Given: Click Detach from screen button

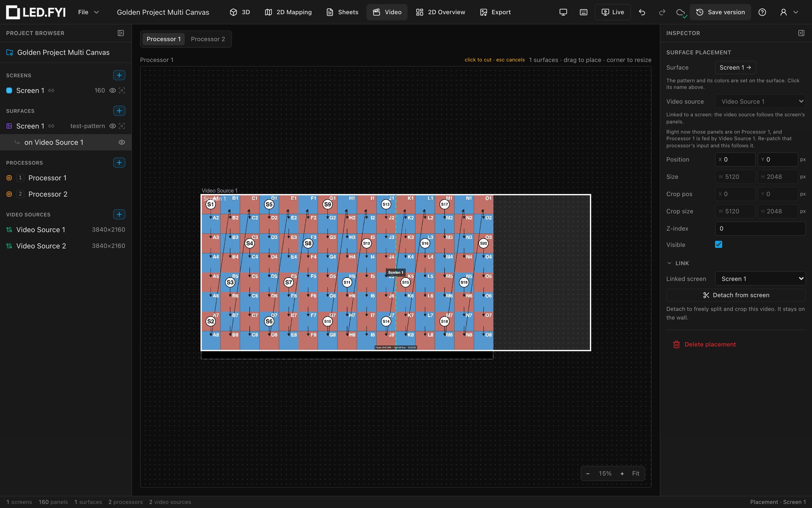Looking at the screenshot, I should pos(736,295).
